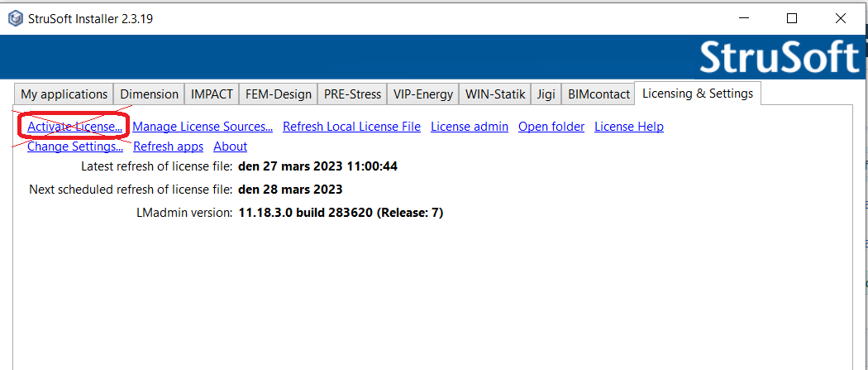Select the IMPACT tab
The image size is (868, 370).
212,94
